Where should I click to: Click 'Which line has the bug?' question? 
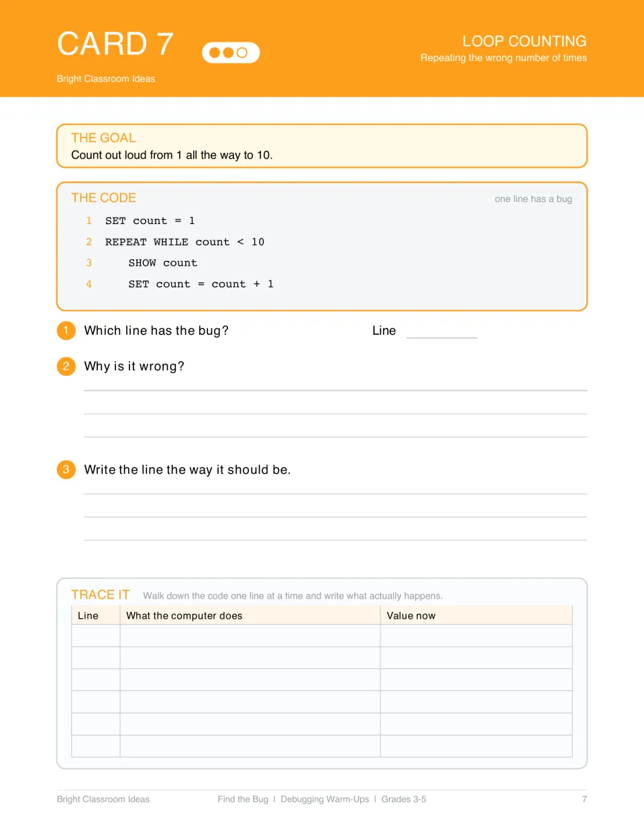point(156,330)
